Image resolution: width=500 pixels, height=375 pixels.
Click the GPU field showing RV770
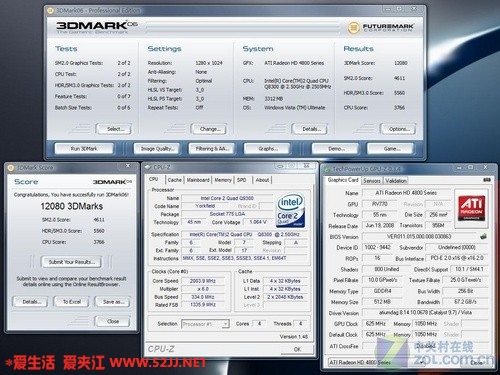coord(380,204)
